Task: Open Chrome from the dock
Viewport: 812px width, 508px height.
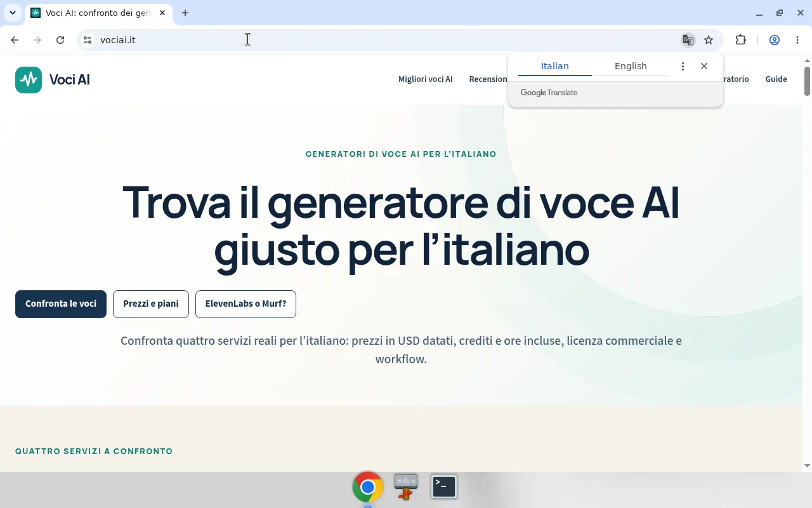Action: pyautogui.click(x=368, y=487)
